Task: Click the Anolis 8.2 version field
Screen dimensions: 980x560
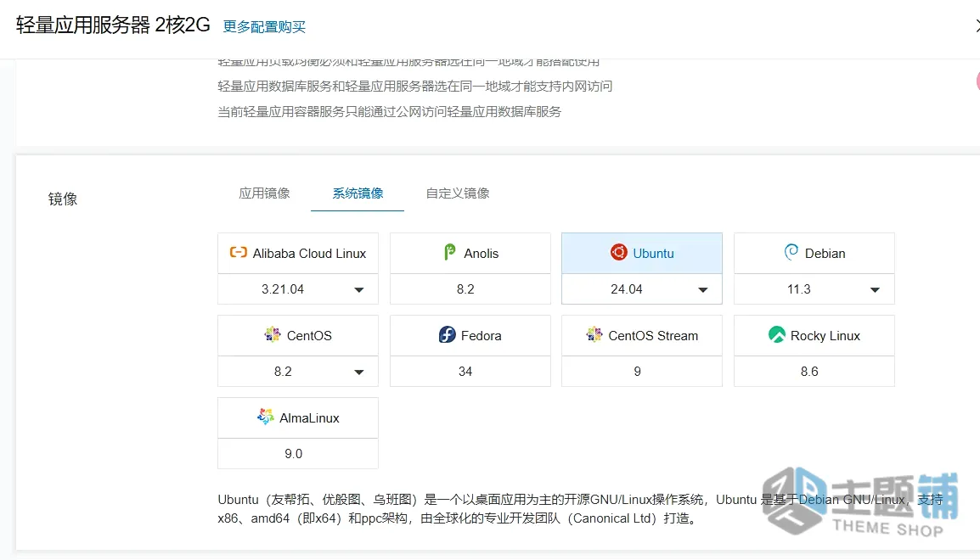Action: pyautogui.click(x=470, y=289)
